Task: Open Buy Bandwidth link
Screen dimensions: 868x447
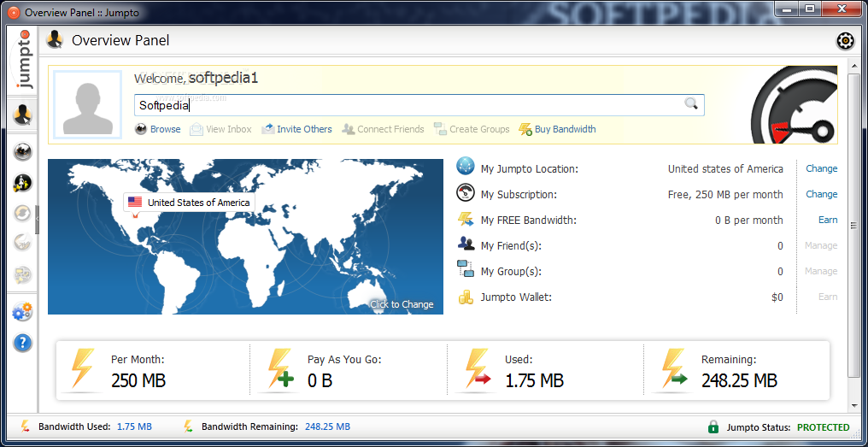Action: coord(566,129)
